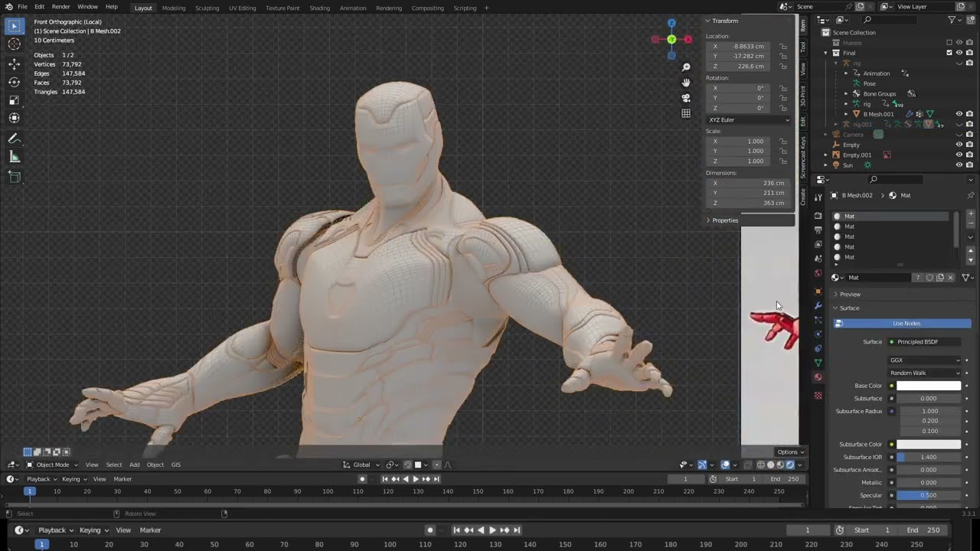980x551 pixels.
Task: Open the Material properties tab
Action: 818,377
